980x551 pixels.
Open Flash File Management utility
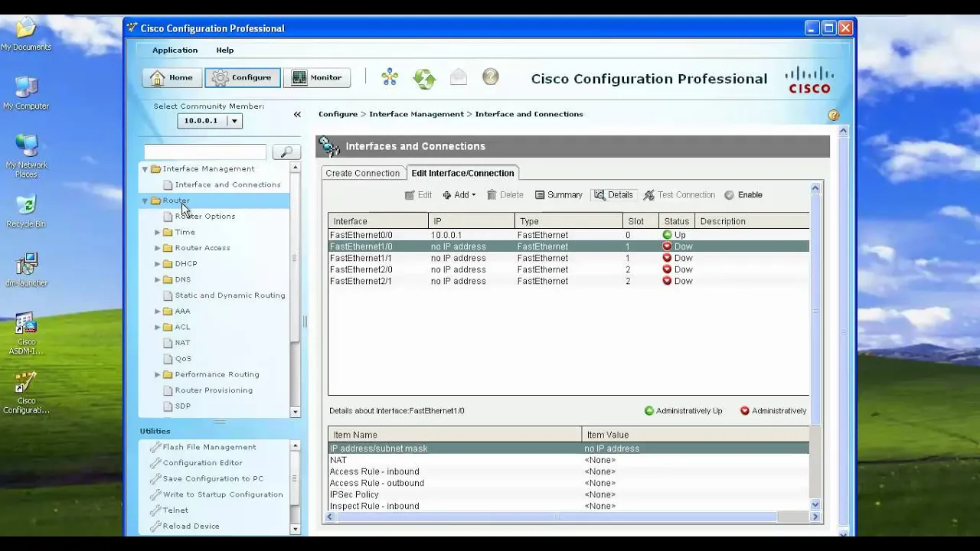pos(209,447)
